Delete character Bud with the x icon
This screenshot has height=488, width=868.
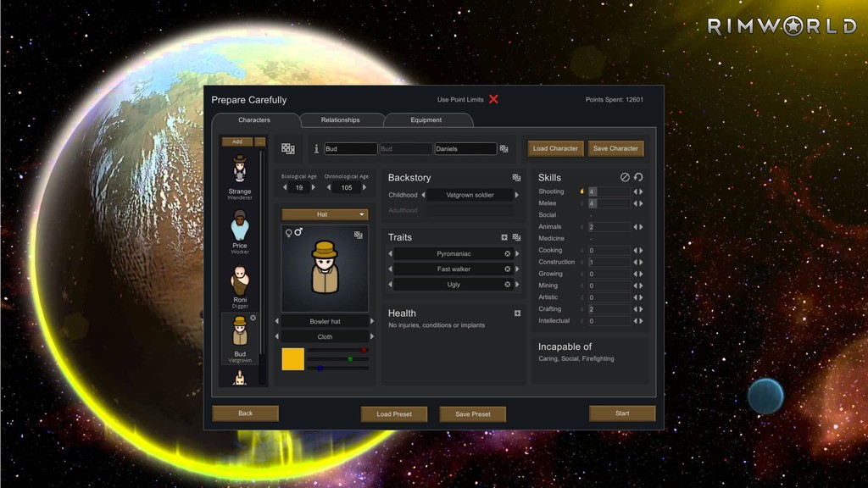pos(253,318)
